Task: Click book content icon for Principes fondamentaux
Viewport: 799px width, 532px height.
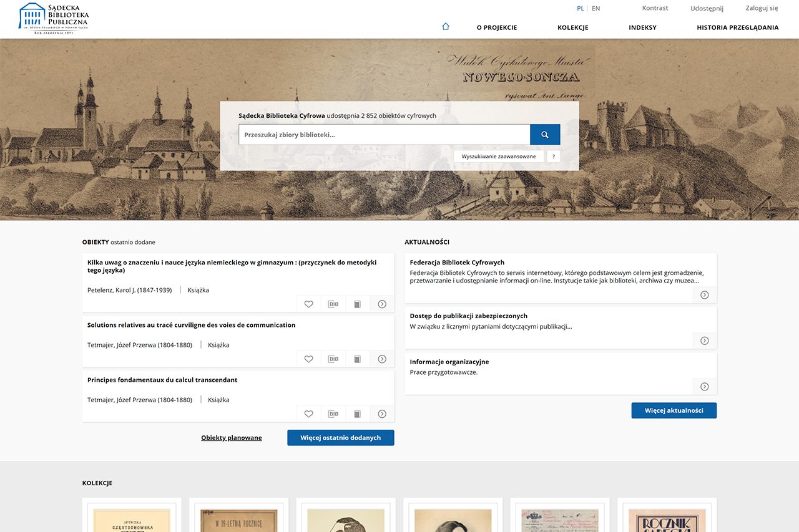Action: (x=358, y=414)
